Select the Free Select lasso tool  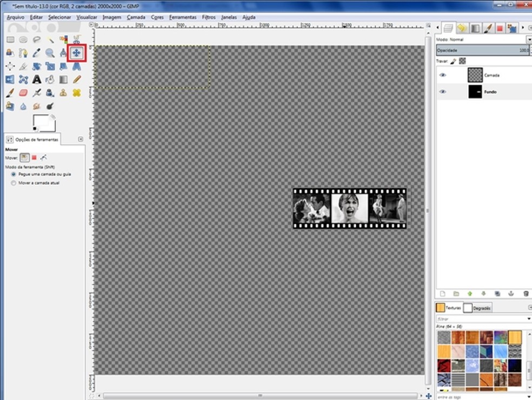coord(37,39)
